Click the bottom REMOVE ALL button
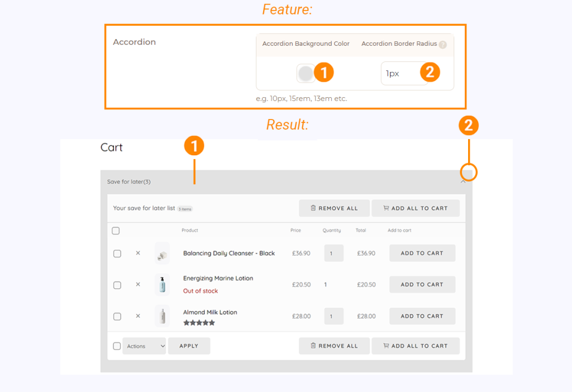Screen dimensions: 572x392 click(x=334, y=346)
